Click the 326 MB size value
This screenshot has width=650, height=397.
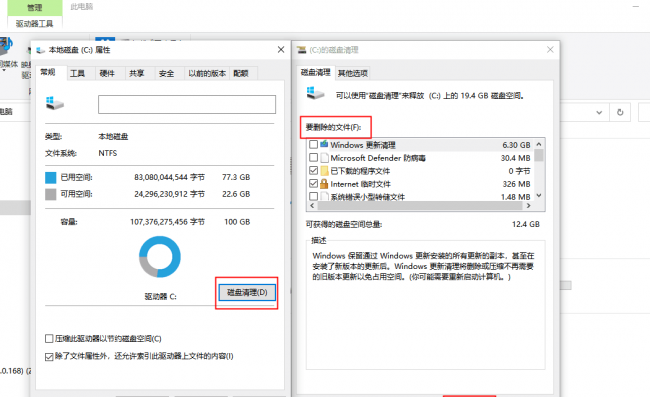tap(517, 184)
